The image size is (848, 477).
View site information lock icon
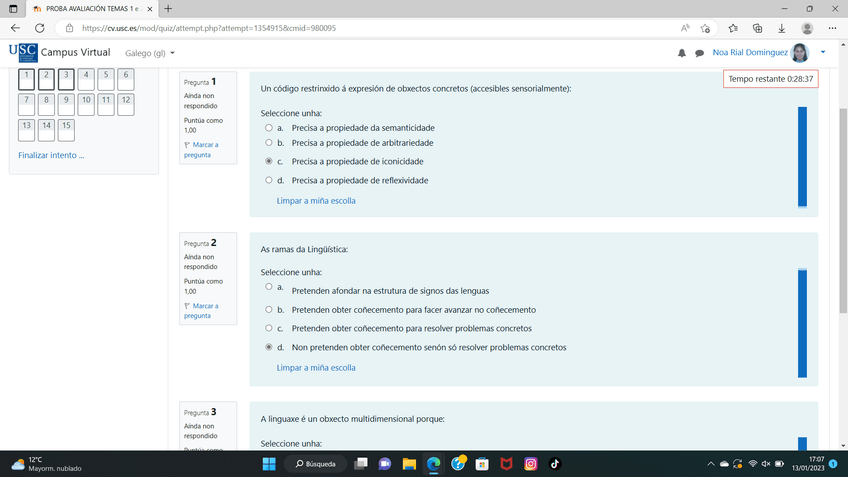[69, 28]
